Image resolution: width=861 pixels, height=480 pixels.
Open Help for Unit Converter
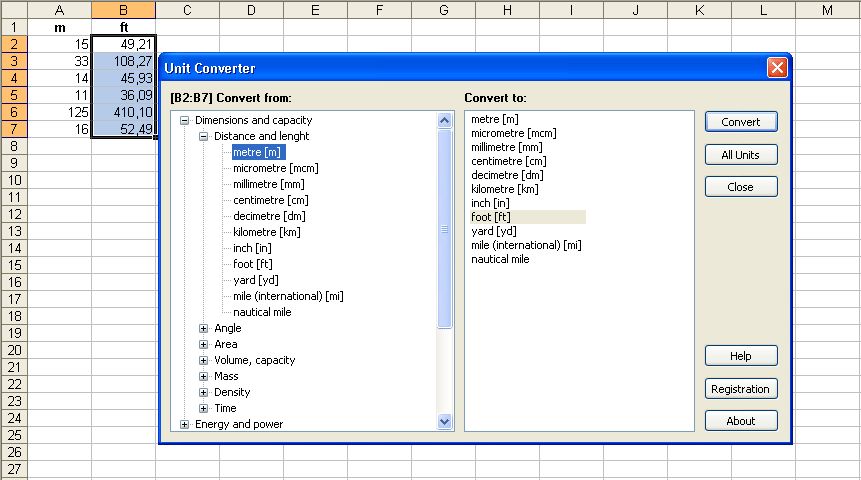[x=741, y=356]
